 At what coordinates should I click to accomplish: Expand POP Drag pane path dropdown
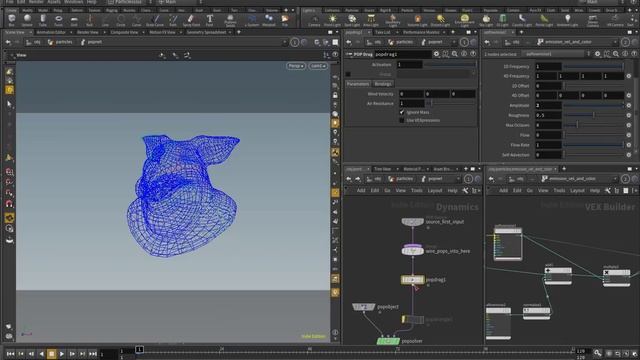click(454, 42)
